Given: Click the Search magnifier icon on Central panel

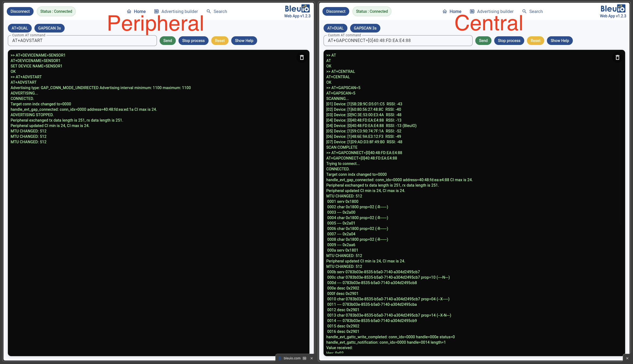Looking at the screenshot, I should click(524, 11).
